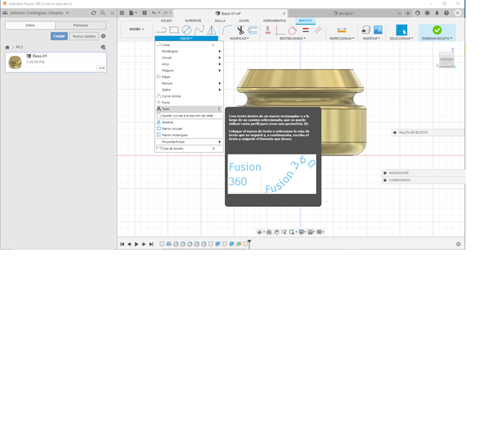
Task: Click the Pan hand navigation icon
Action: [x=277, y=232]
